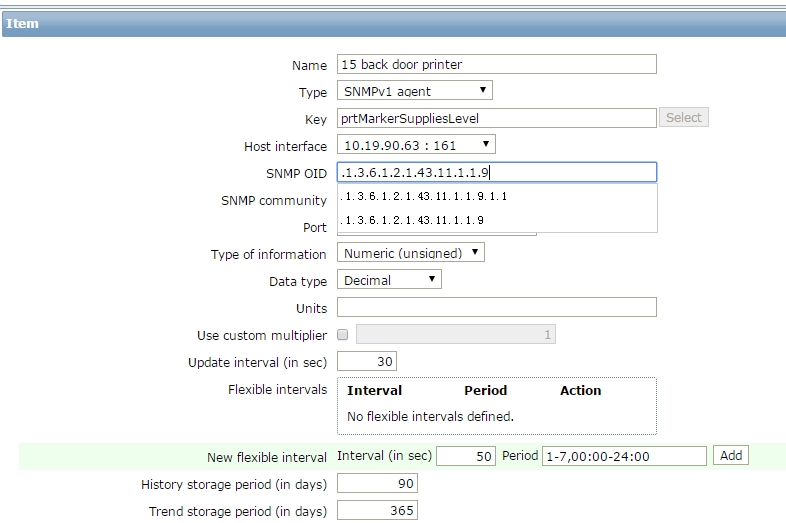
Task: Click inside the SNMP OID text box
Action: pyautogui.click(x=496, y=172)
